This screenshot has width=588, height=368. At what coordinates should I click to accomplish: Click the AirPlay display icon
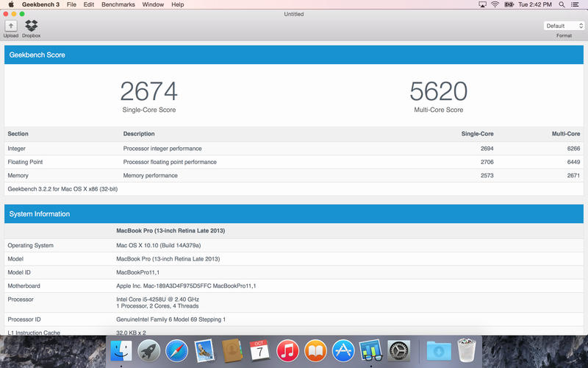(x=482, y=4)
